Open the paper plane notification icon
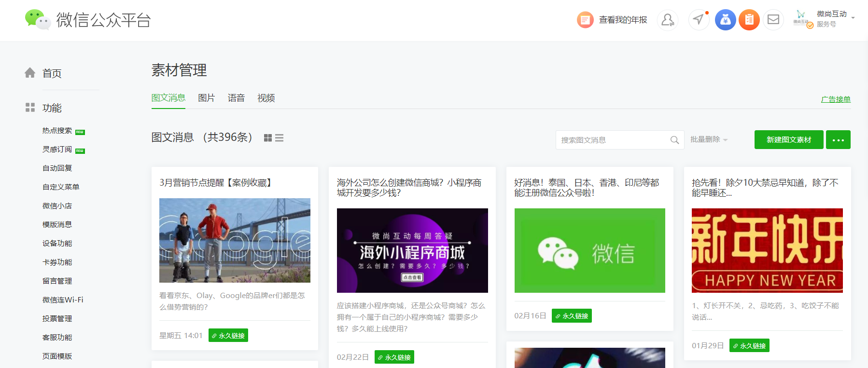 tap(699, 20)
